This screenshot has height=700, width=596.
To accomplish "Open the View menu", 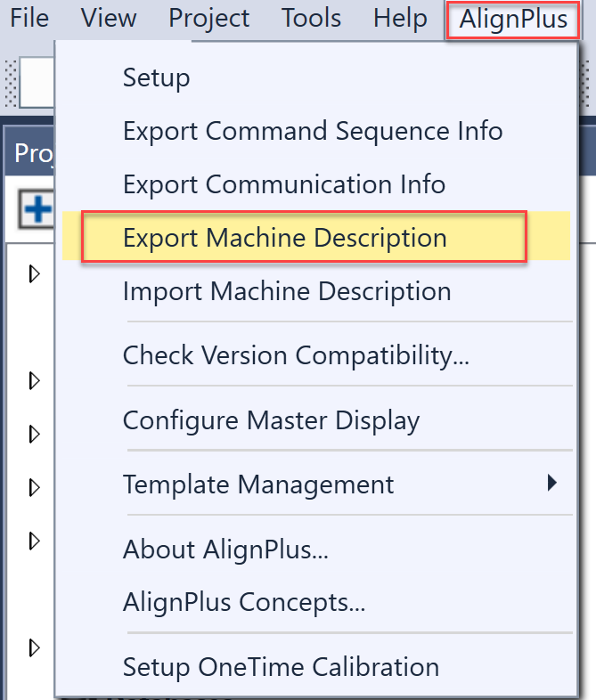I will [109, 19].
